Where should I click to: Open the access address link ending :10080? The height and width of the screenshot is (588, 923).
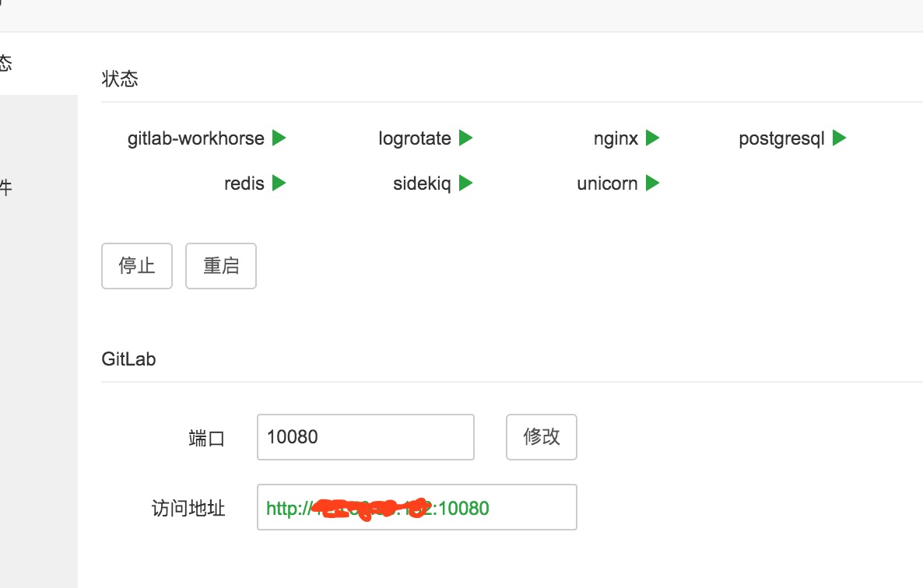point(377,508)
